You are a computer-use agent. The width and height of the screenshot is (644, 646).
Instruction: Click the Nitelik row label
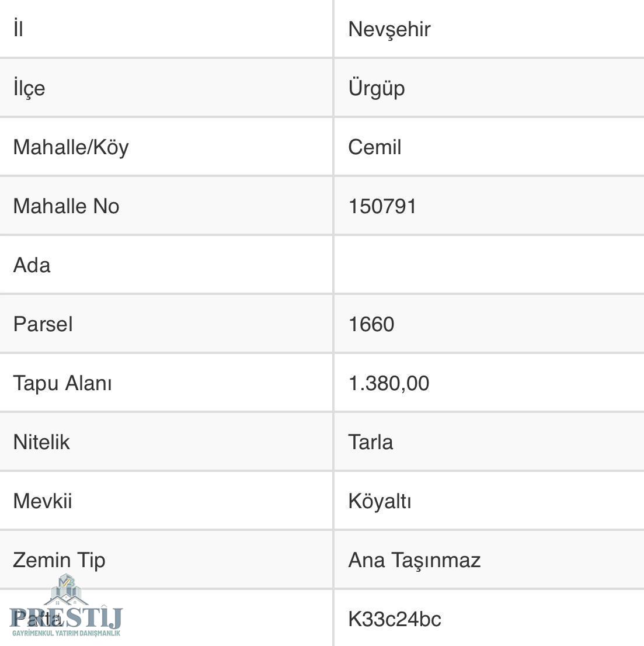pyautogui.click(x=41, y=442)
